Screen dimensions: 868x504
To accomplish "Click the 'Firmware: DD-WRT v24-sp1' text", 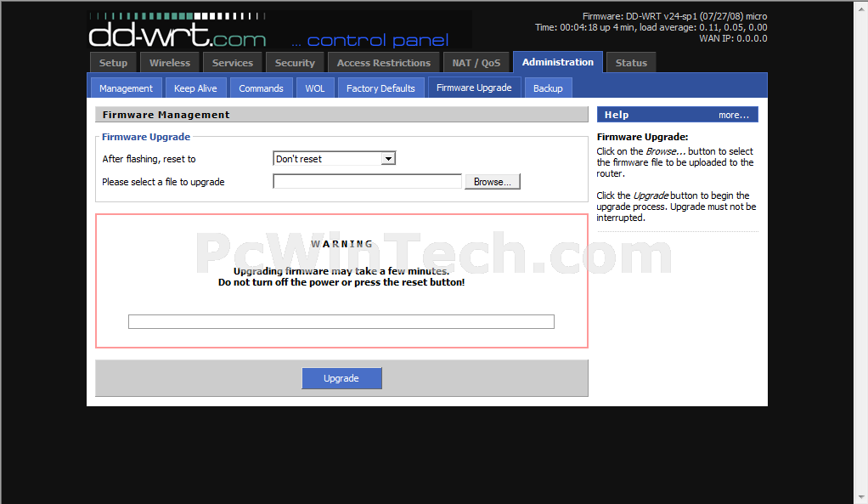I will click(675, 16).
